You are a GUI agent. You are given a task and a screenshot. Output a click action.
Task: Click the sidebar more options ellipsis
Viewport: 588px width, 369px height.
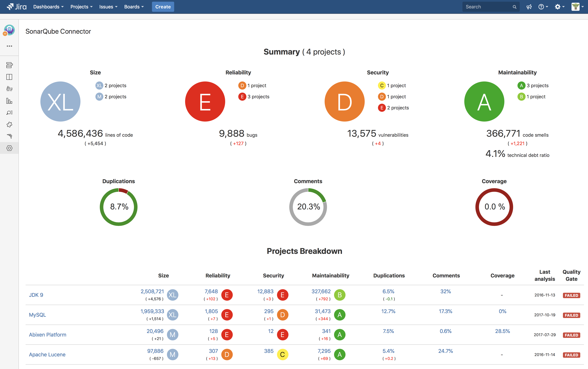coord(9,46)
